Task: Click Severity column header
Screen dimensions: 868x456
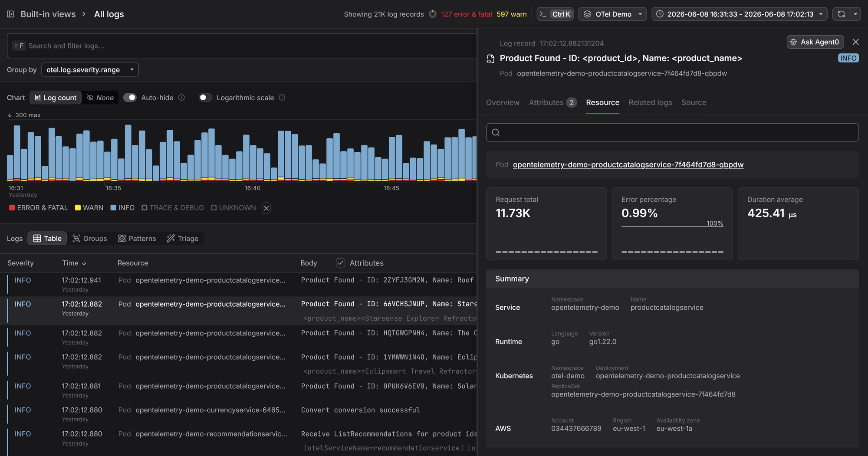Action: coord(20,263)
